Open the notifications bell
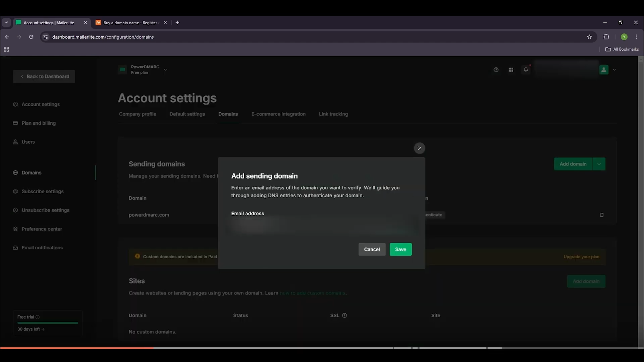Screen dimensions: 644x362 526,70
